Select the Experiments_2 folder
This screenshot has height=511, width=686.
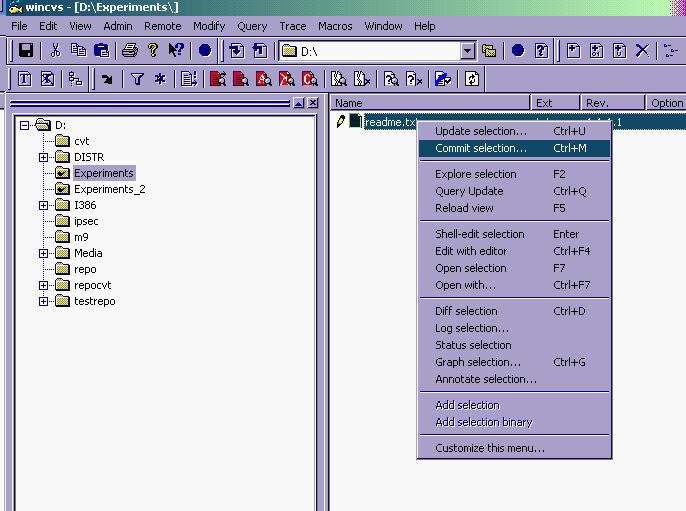[x=109, y=189]
